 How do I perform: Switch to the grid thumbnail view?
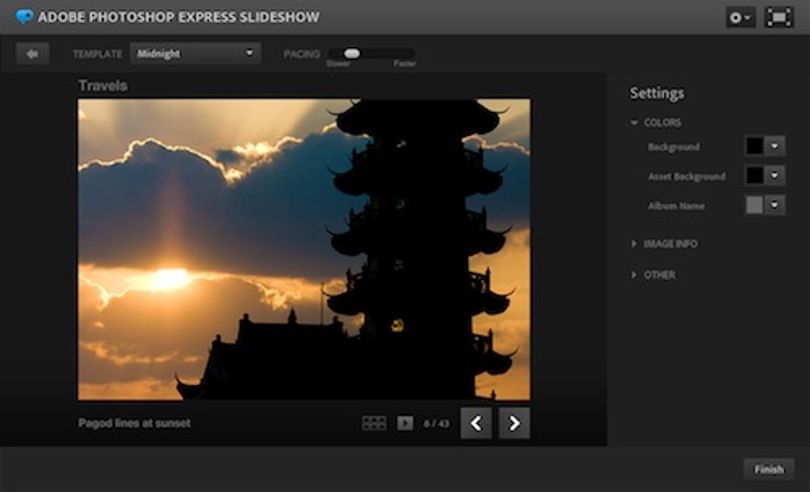[x=374, y=423]
